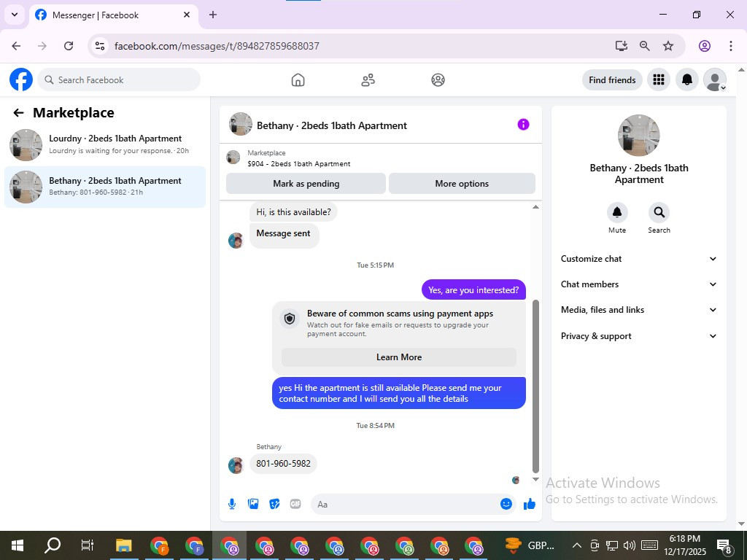The width and height of the screenshot is (747, 560).
Task: Choose a sticker from sticker icon
Action: coord(274,504)
